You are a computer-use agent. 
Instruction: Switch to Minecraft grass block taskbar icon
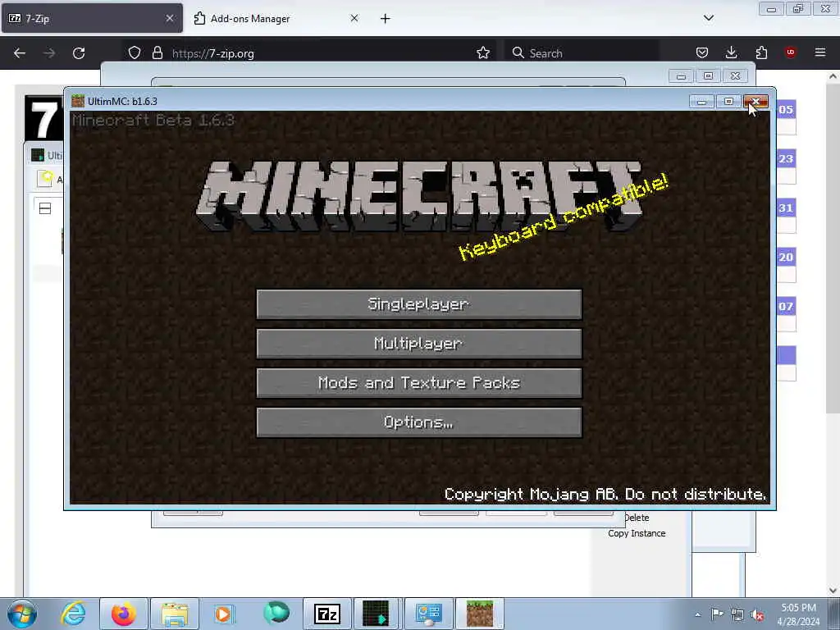480,614
